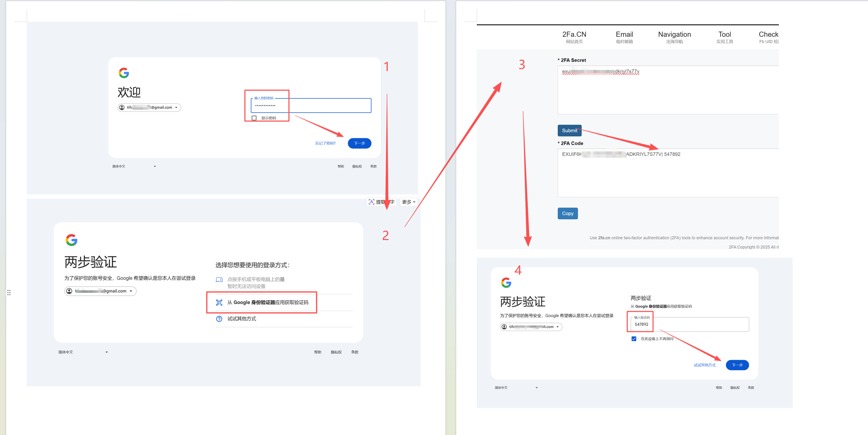This screenshot has height=435, width=868.
Task: Click the 忘记了密码? link
Action: pos(325,143)
